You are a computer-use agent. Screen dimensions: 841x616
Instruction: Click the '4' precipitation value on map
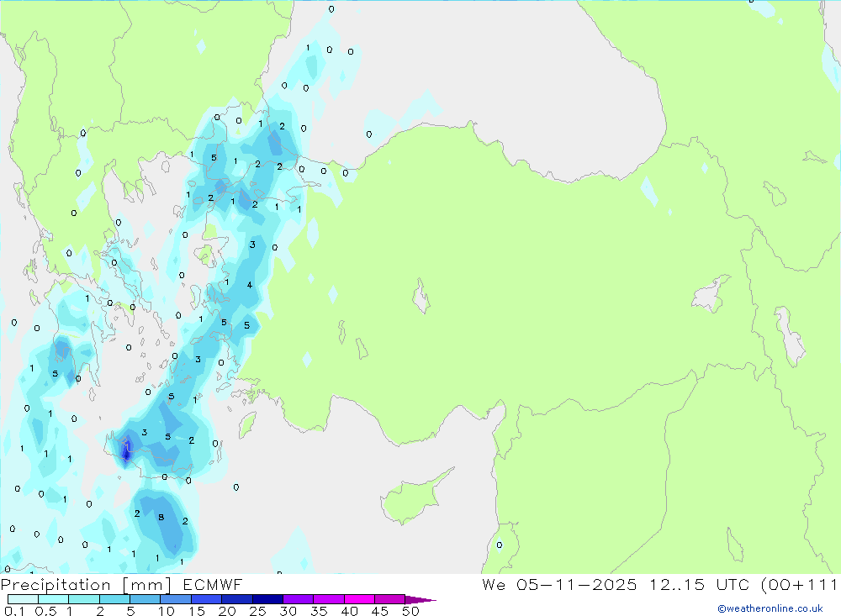tap(250, 285)
